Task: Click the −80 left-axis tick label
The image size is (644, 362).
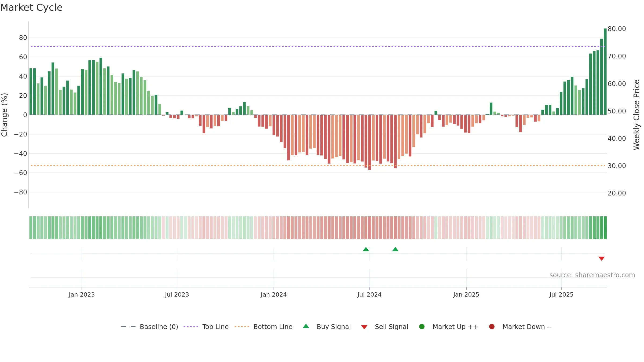Action: click(x=21, y=192)
